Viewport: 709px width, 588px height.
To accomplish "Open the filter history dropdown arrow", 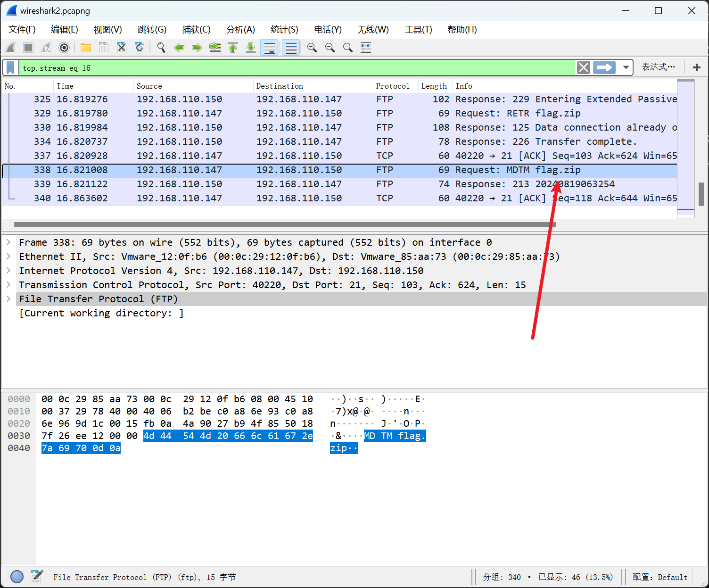I will (x=626, y=67).
